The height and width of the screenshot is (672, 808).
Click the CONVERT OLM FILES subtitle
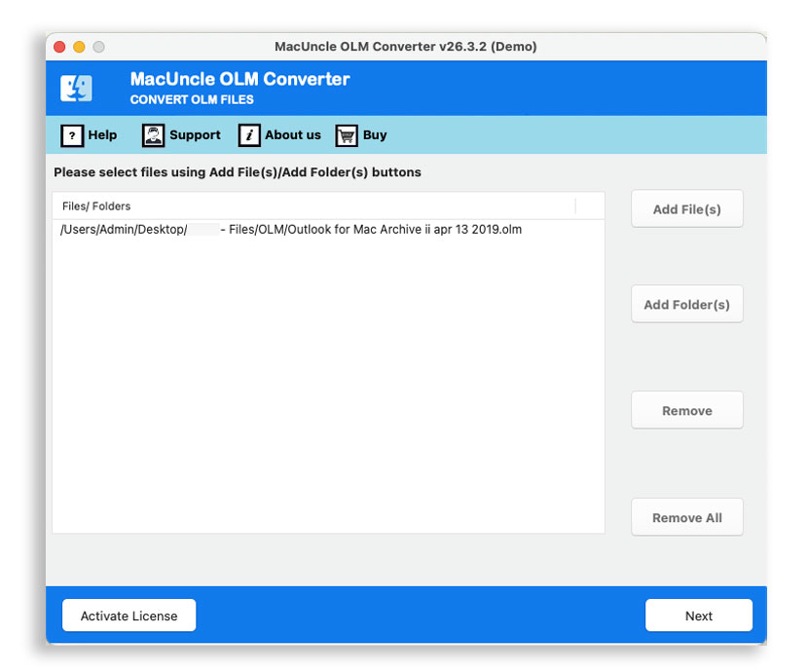[192, 99]
